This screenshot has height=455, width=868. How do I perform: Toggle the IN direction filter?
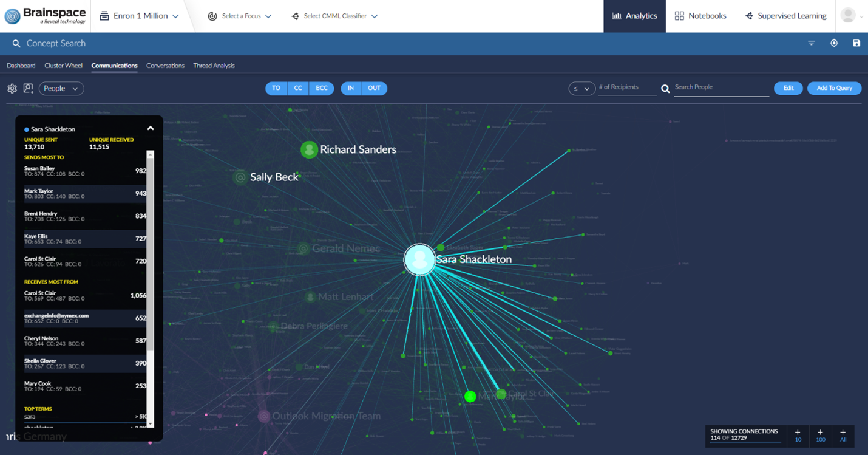click(351, 88)
